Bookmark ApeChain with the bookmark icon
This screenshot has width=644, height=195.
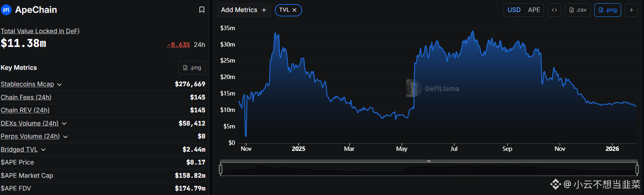point(202,10)
